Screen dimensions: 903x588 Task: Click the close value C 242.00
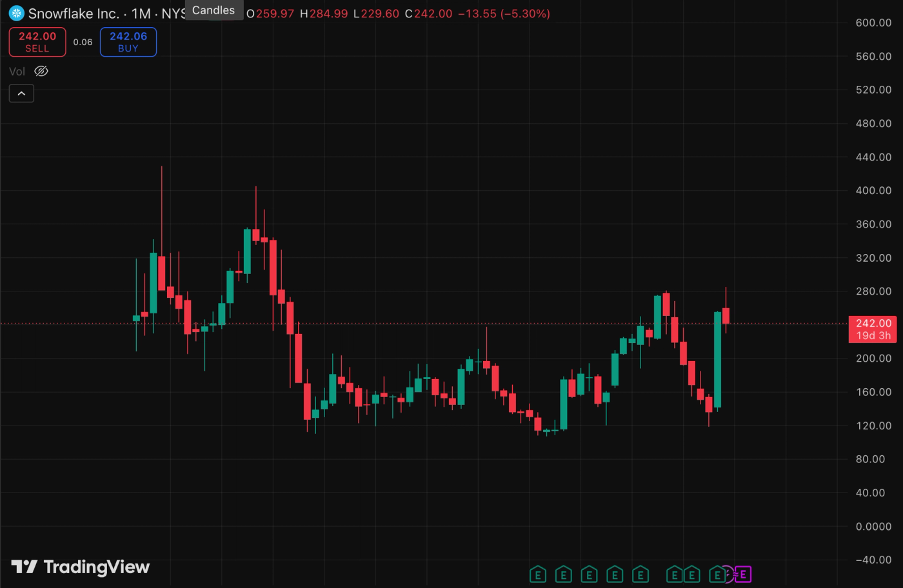[x=428, y=14]
